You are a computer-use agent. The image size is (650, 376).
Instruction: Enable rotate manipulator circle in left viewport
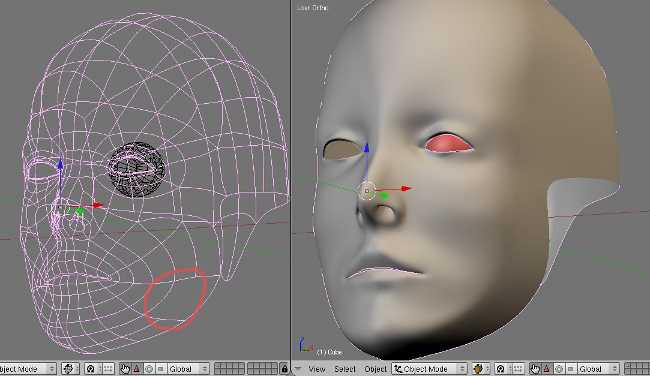(149, 369)
